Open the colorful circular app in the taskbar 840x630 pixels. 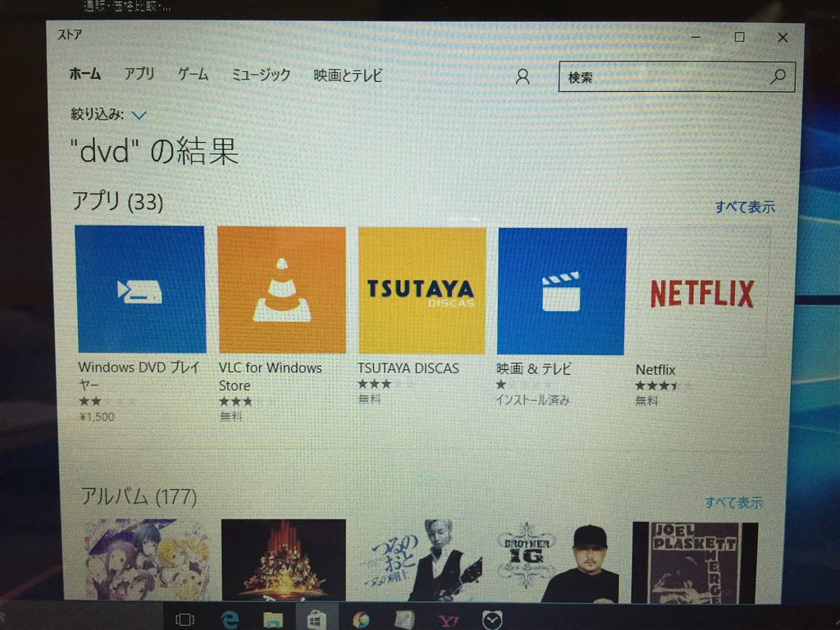point(362,620)
